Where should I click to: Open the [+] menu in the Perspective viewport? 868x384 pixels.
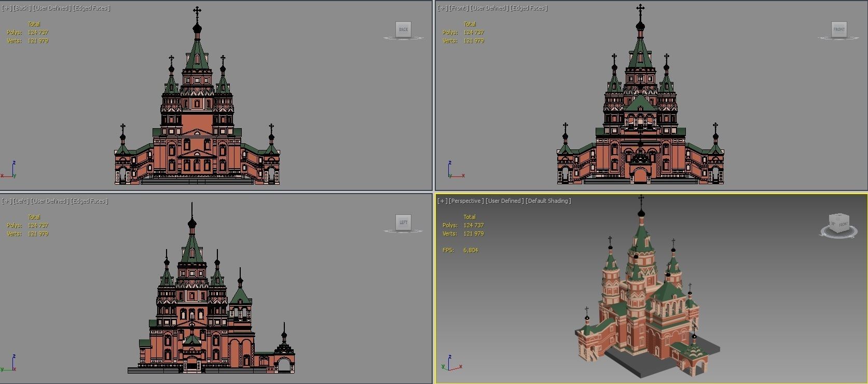tap(442, 201)
